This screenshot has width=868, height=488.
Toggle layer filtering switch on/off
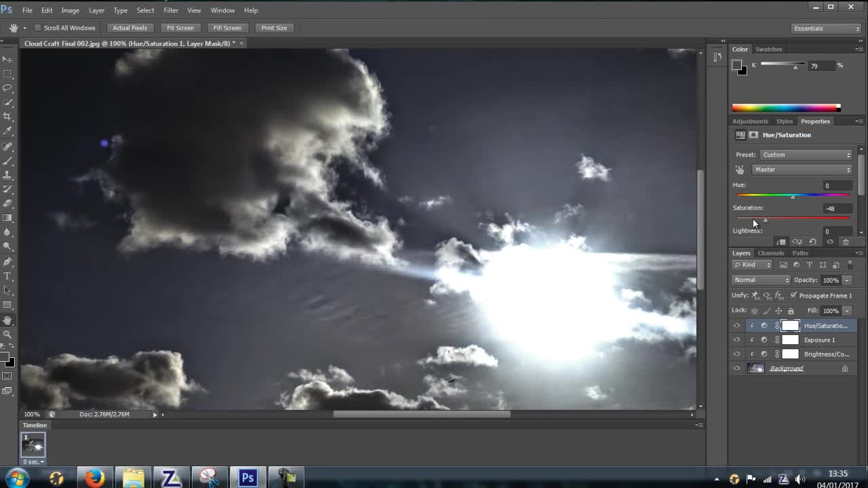point(850,265)
